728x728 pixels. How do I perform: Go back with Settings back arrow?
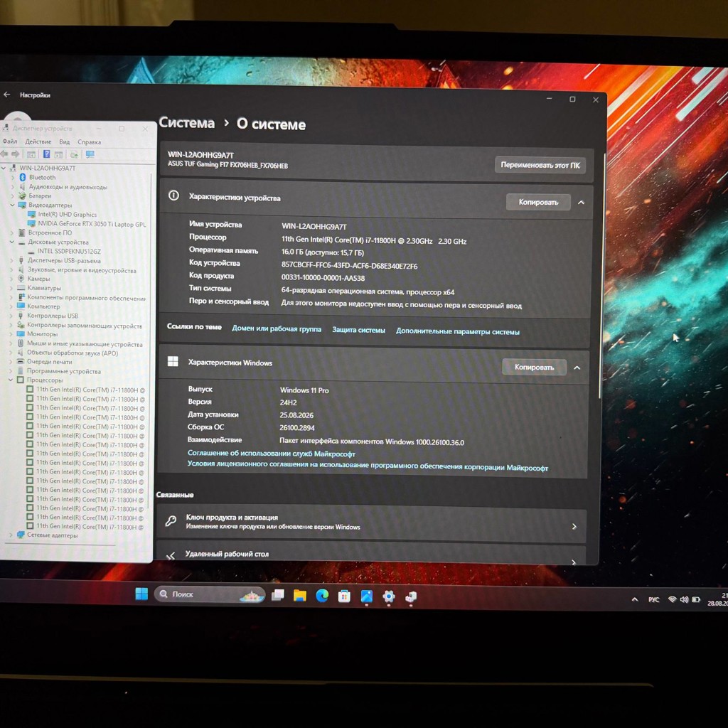tap(7, 95)
